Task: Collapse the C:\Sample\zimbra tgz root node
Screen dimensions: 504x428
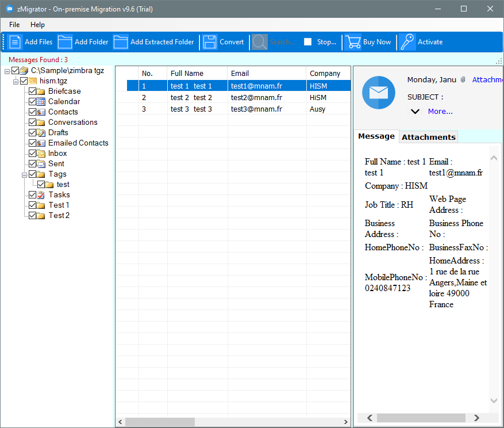Action: 7,71
